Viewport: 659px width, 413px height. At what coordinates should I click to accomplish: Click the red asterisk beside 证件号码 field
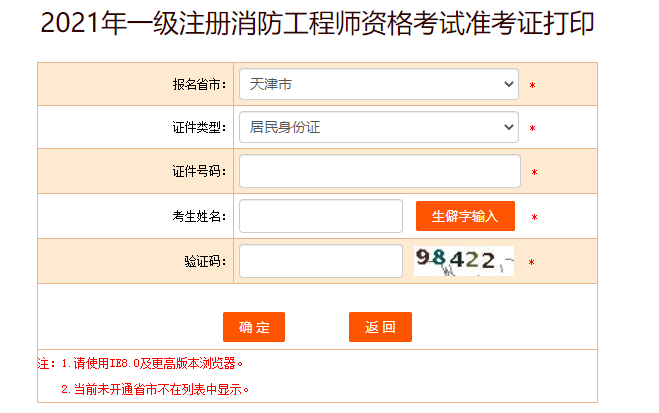pyautogui.click(x=535, y=172)
